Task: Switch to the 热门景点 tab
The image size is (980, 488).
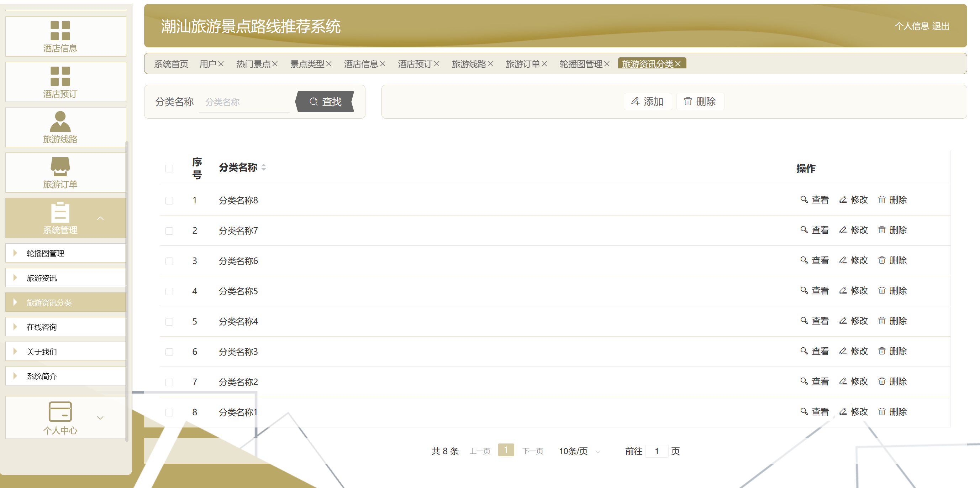Action: coord(253,64)
